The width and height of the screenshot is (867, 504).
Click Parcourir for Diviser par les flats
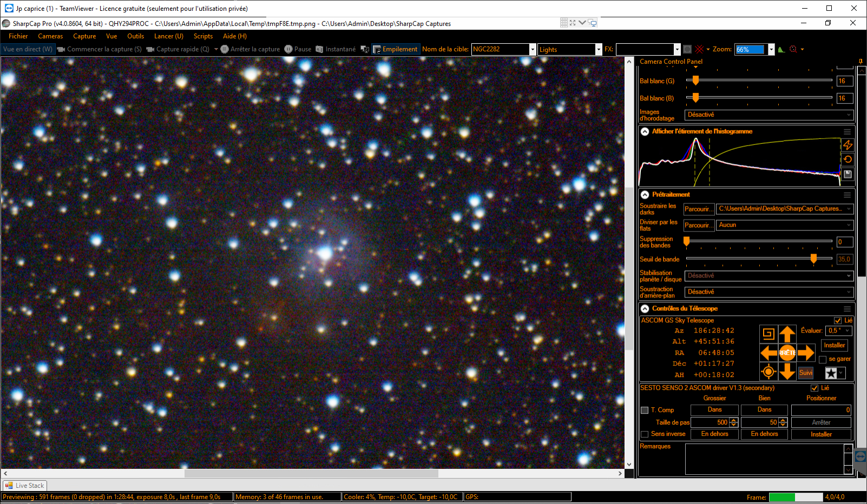pyautogui.click(x=699, y=226)
